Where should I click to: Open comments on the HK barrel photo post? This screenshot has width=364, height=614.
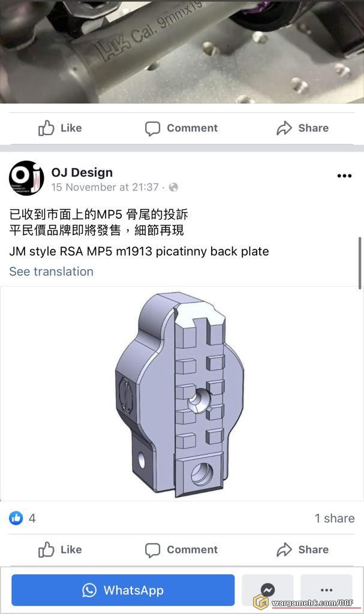point(181,128)
